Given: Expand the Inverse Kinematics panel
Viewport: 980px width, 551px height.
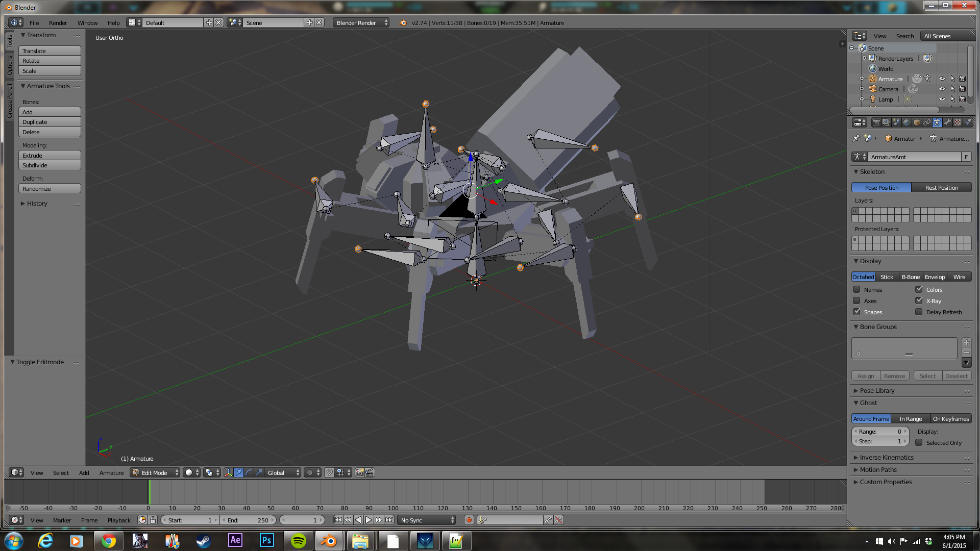Looking at the screenshot, I should pos(886,457).
